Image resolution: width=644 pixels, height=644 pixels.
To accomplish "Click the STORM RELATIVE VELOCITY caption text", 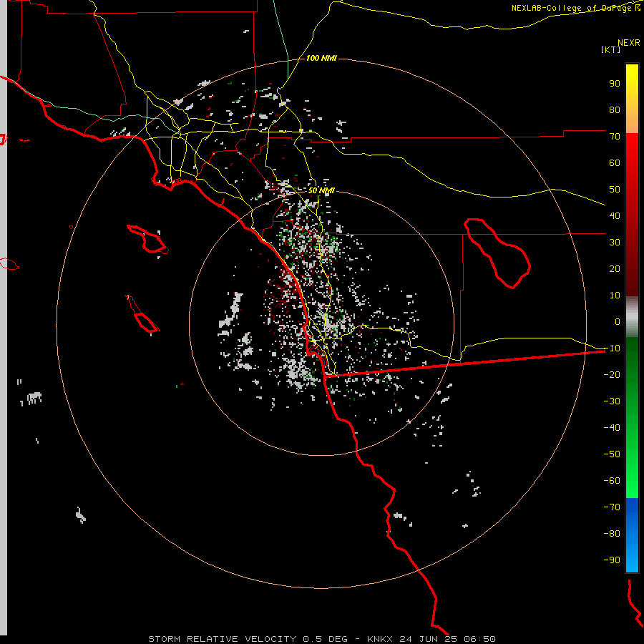I will [x=223, y=639].
